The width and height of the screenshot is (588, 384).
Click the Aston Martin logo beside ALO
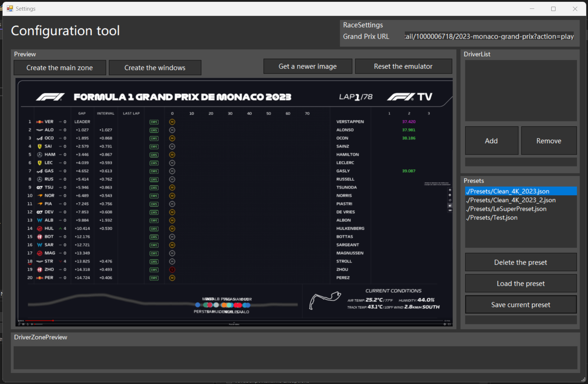[x=40, y=130]
